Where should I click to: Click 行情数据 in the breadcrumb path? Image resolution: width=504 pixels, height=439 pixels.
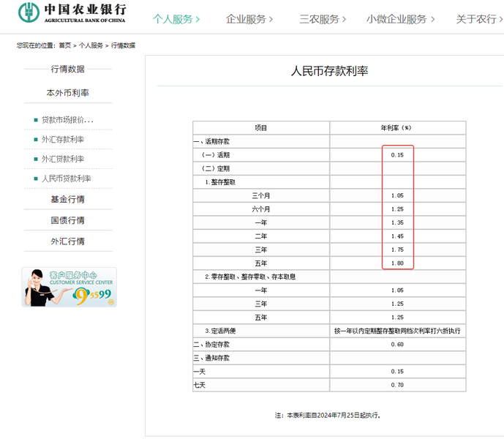click(123, 45)
